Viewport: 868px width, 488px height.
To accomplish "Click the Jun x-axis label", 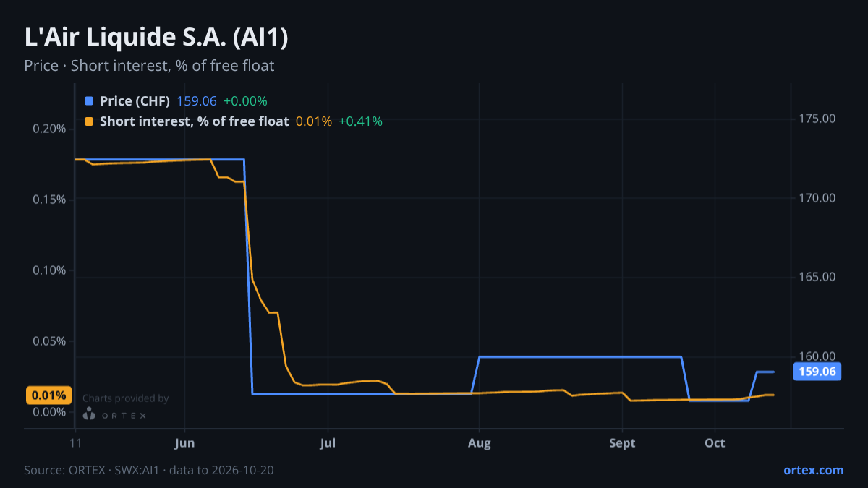I will (x=184, y=444).
